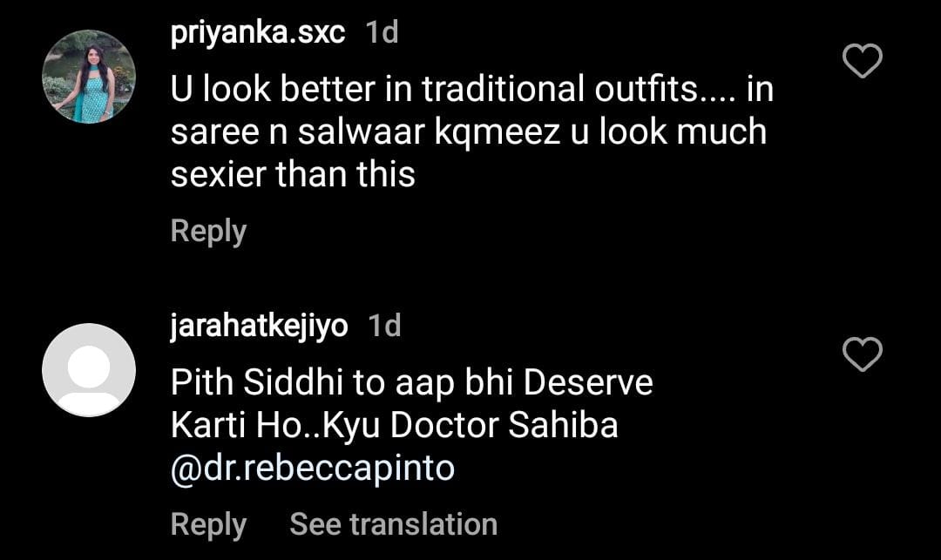Like priyanka.sxc's comment with the heart
Viewport: 941px width, 560px height.
coord(863,62)
